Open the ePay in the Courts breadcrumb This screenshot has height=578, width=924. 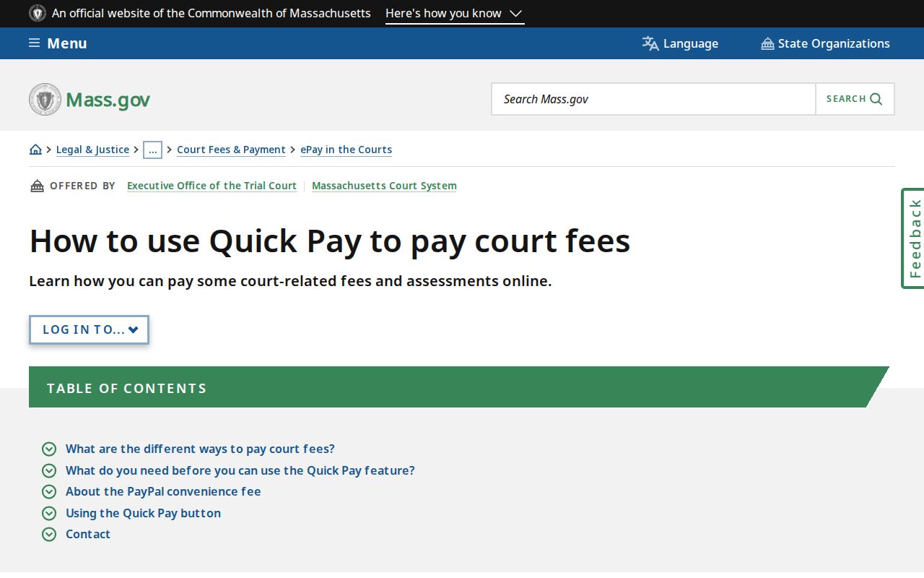[x=346, y=150]
